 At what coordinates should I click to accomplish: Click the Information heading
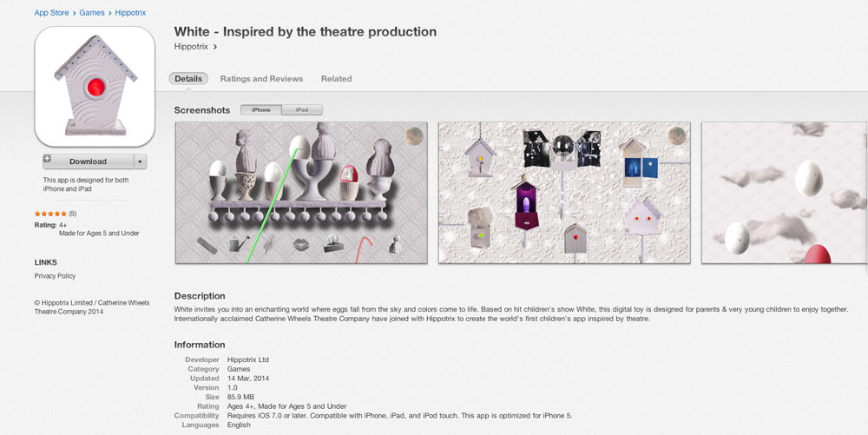tap(200, 345)
